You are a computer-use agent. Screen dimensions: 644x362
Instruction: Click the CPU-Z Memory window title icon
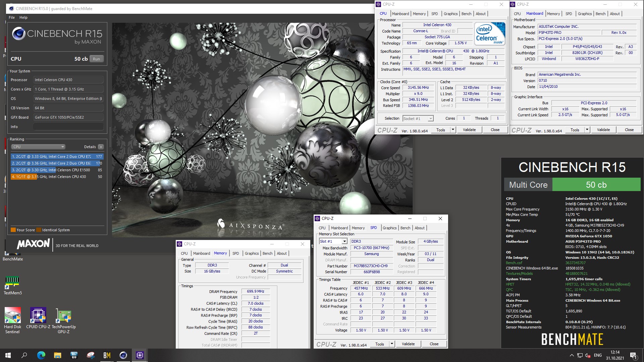179,244
